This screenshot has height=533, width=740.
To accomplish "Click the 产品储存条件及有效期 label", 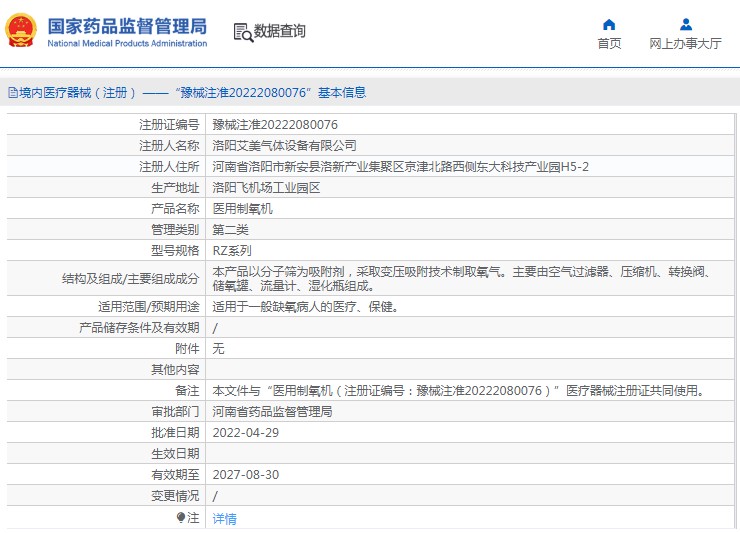I will tap(139, 328).
